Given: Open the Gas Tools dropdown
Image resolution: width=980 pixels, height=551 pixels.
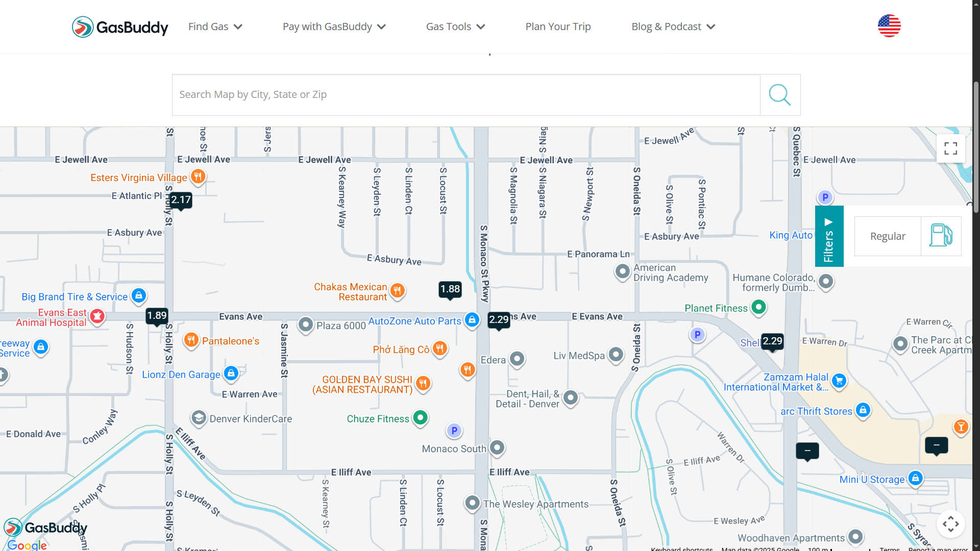Looking at the screenshot, I should (x=455, y=27).
